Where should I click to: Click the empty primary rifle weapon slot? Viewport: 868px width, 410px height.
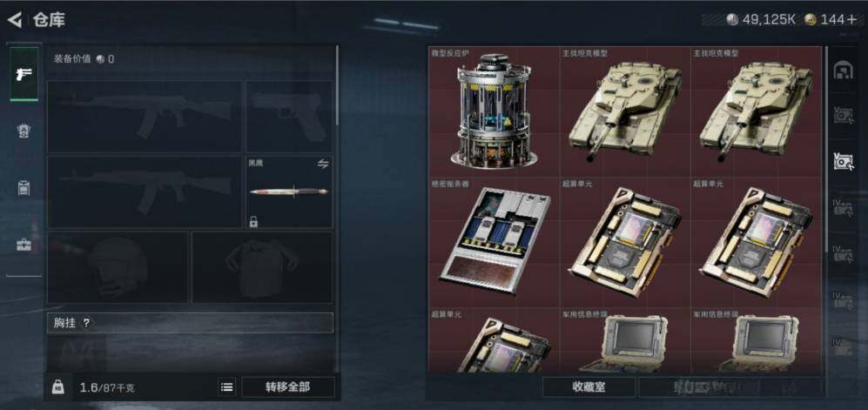pyautogui.click(x=144, y=117)
